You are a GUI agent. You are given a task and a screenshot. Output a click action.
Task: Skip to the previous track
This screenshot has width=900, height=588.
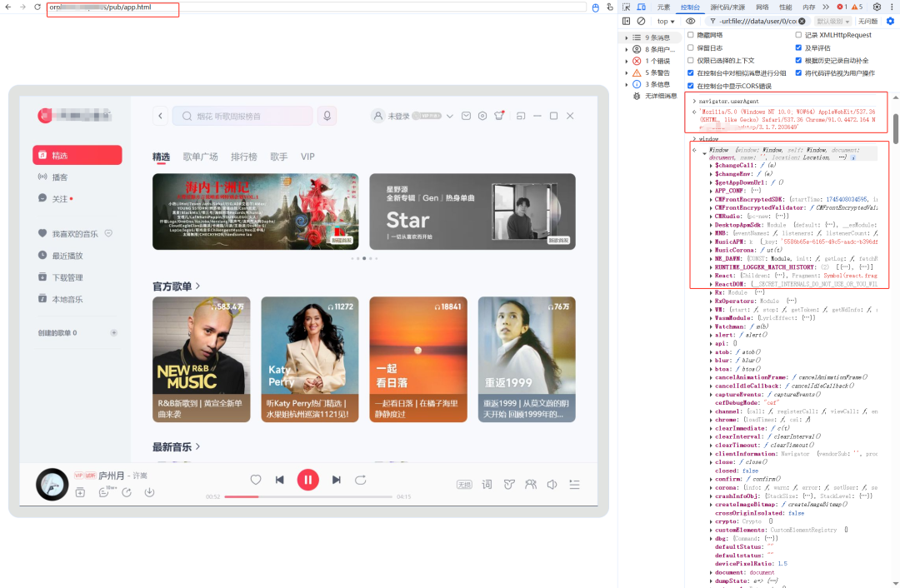[x=279, y=480]
